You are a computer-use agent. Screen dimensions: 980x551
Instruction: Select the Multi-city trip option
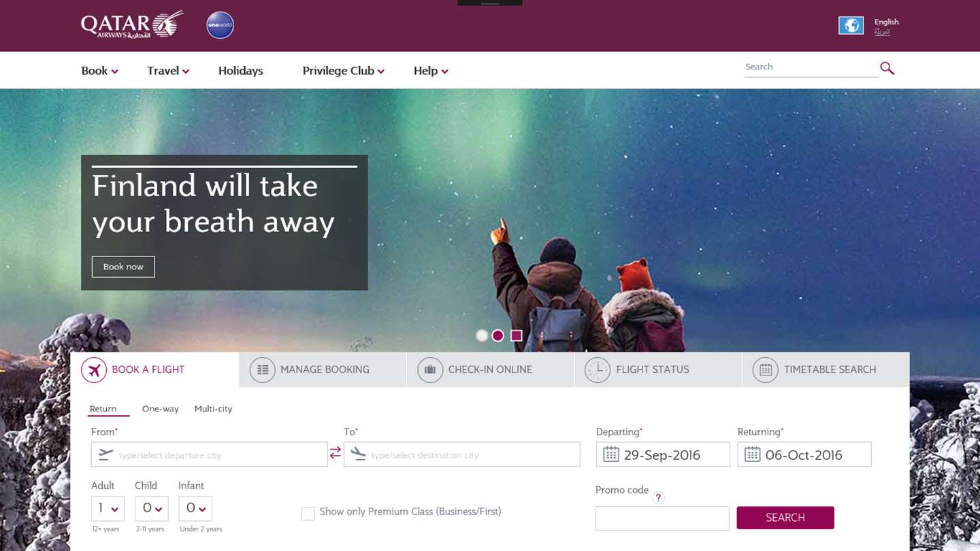pos(213,409)
